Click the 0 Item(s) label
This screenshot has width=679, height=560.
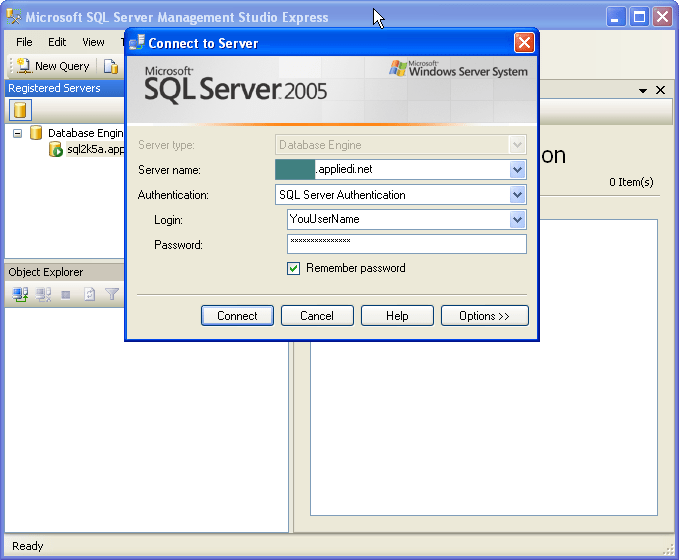[x=631, y=182]
